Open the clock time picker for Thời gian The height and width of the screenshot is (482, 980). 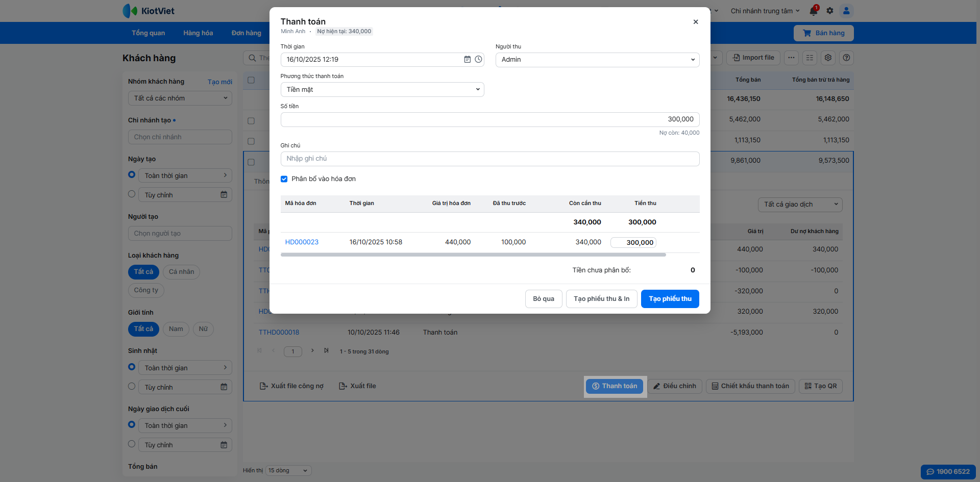(x=478, y=60)
